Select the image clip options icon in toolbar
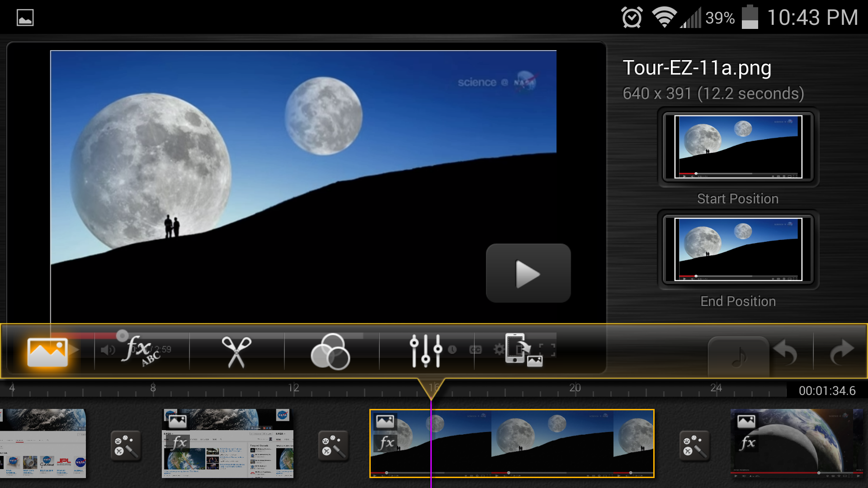The image size is (868, 488). 47,352
